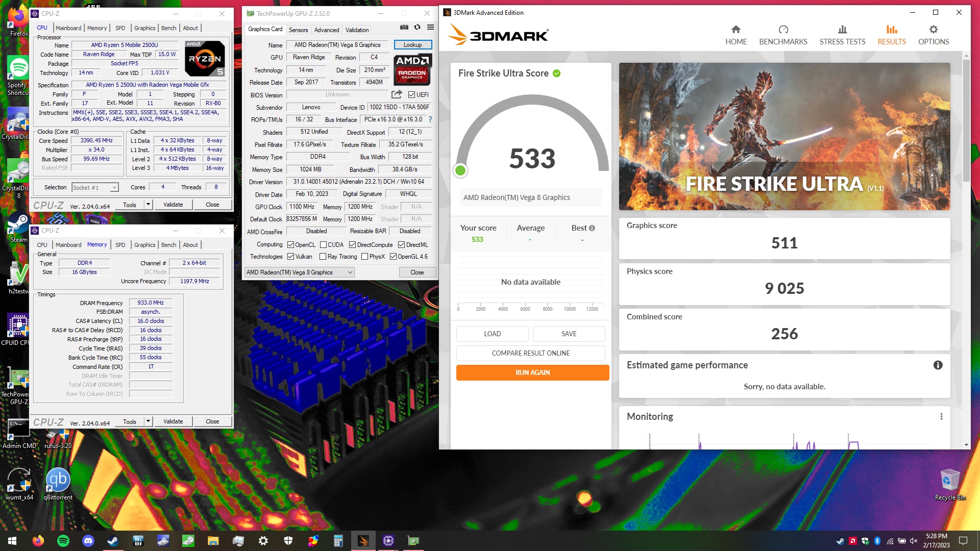Toggle the DirectML checkbox

point(401,245)
